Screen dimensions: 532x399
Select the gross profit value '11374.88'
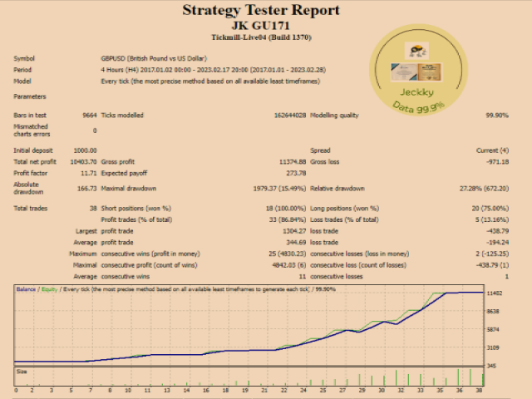click(293, 162)
